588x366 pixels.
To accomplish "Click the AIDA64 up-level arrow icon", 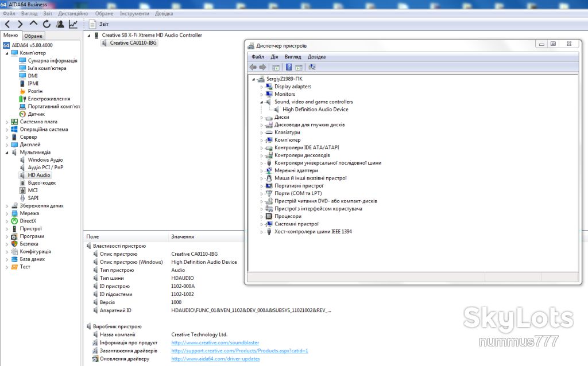I will point(33,24).
